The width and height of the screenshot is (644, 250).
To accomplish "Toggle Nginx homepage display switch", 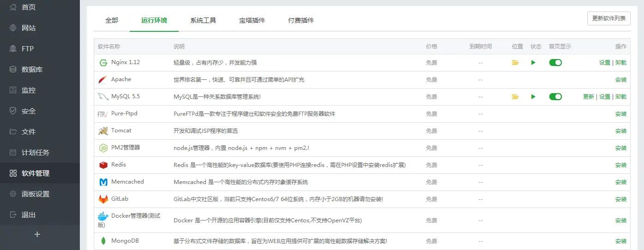I will 555,63.
